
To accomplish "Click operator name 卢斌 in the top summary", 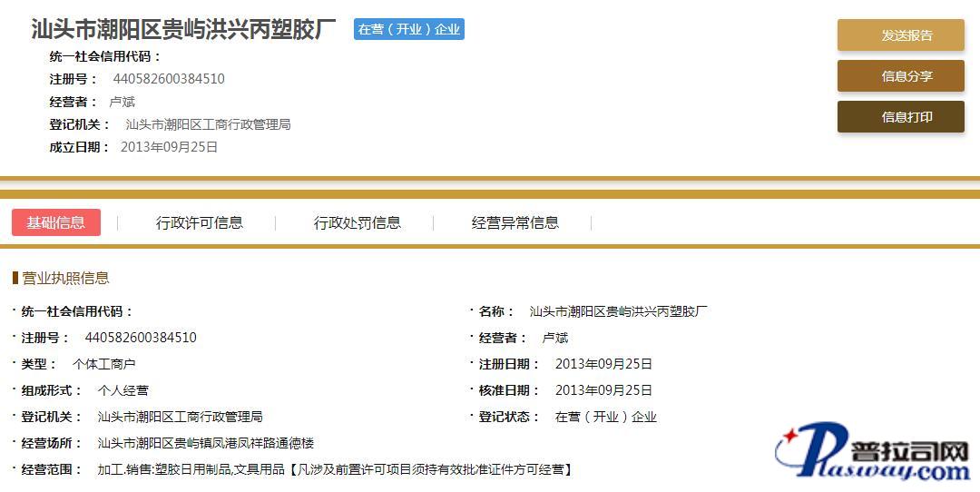I will (122, 102).
